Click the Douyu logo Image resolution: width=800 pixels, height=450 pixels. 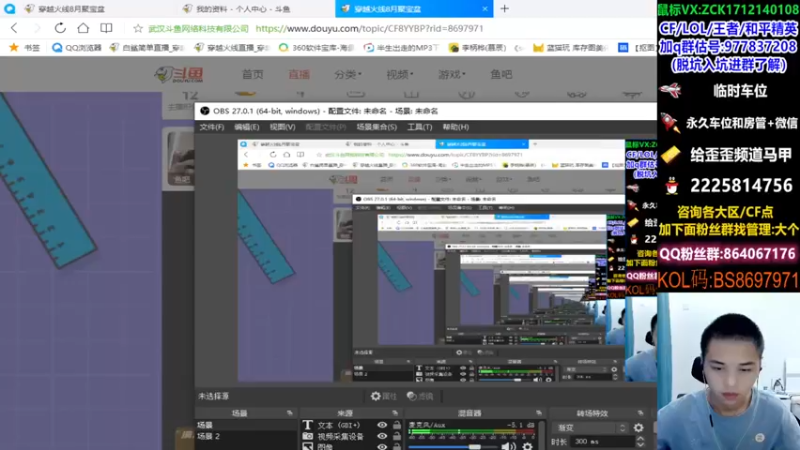[x=179, y=74]
